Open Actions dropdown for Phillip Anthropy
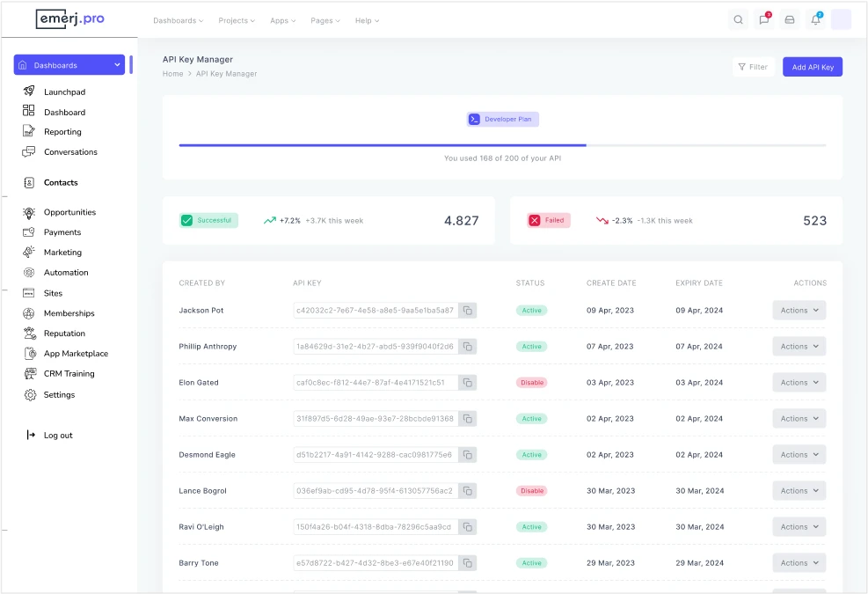Image resolution: width=868 pixels, height=594 pixels. point(799,347)
